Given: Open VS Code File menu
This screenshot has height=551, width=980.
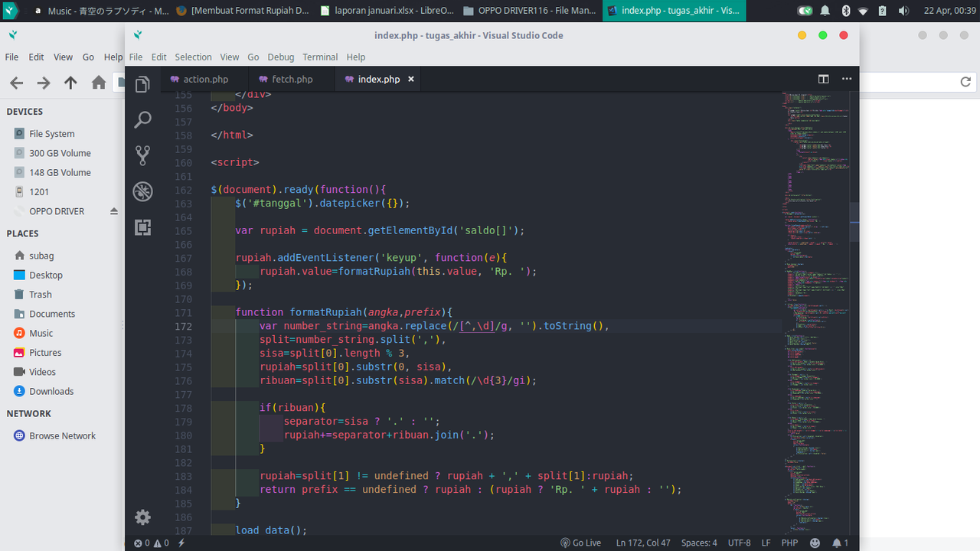Looking at the screenshot, I should [x=136, y=57].
